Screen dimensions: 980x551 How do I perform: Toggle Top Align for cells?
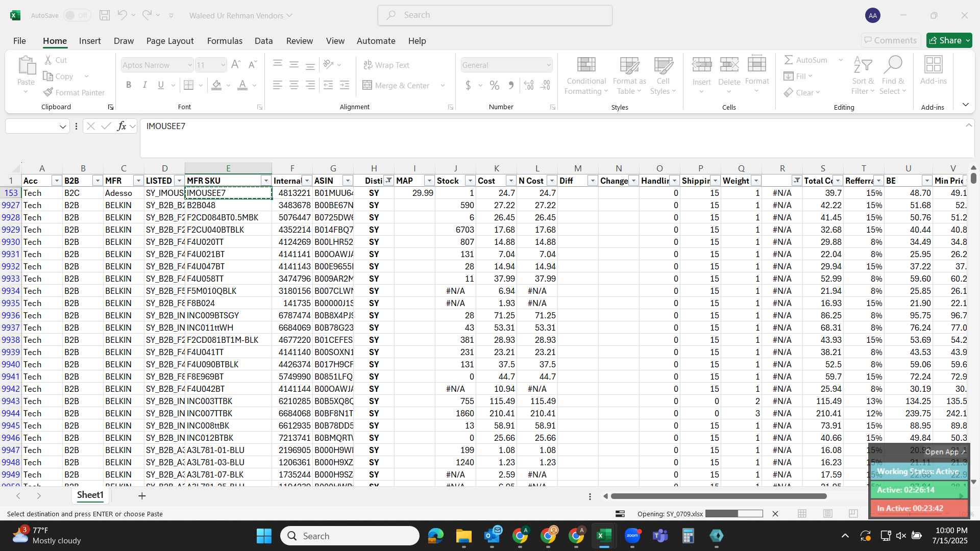278,64
